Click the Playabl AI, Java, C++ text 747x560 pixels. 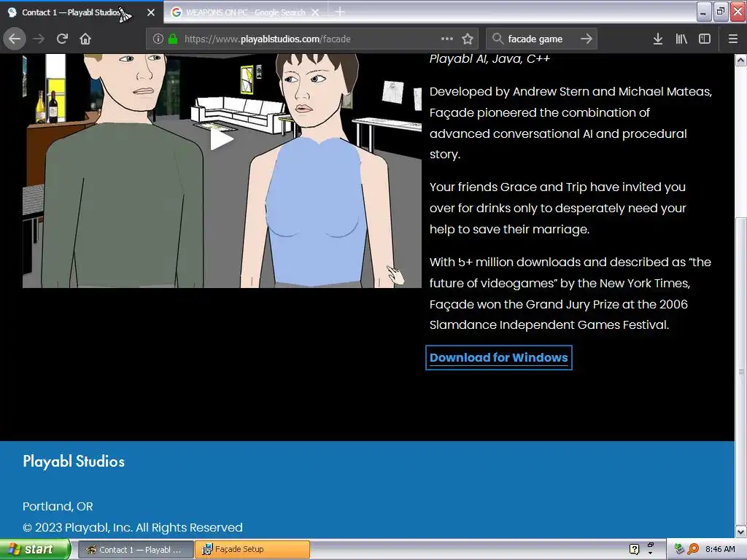489,58
